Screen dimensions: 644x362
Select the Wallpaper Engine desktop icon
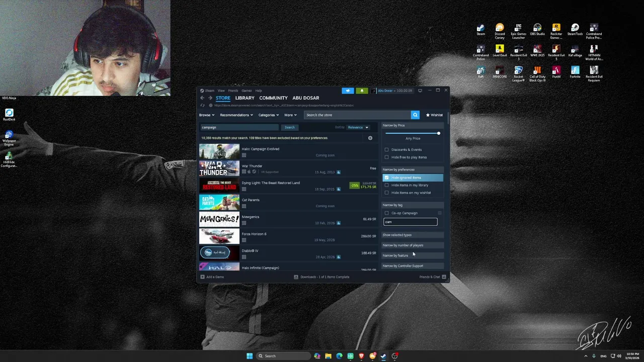[9, 138]
